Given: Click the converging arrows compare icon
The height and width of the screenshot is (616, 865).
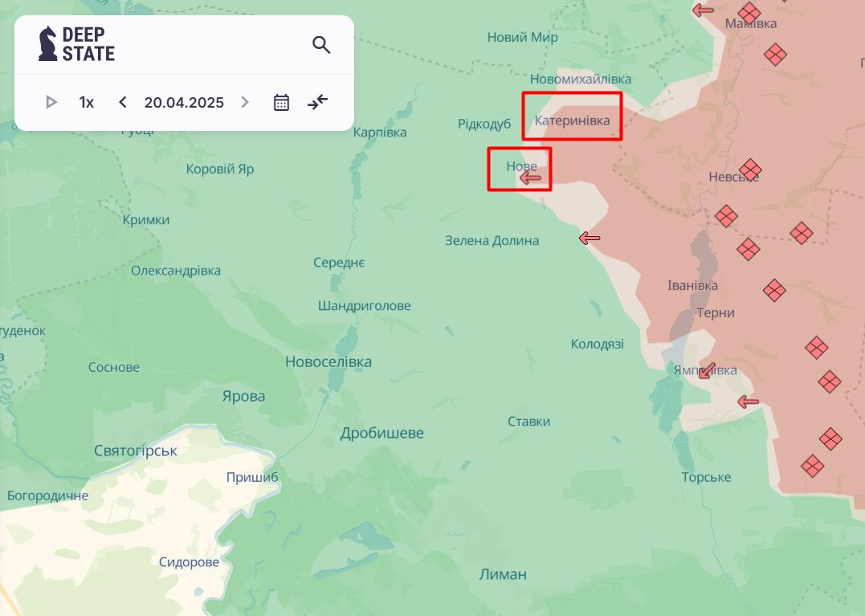Looking at the screenshot, I should (318, 102).
